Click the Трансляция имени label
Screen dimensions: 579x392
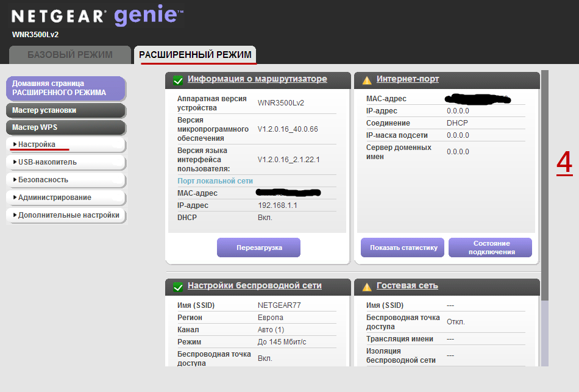(x=400, y=339)
